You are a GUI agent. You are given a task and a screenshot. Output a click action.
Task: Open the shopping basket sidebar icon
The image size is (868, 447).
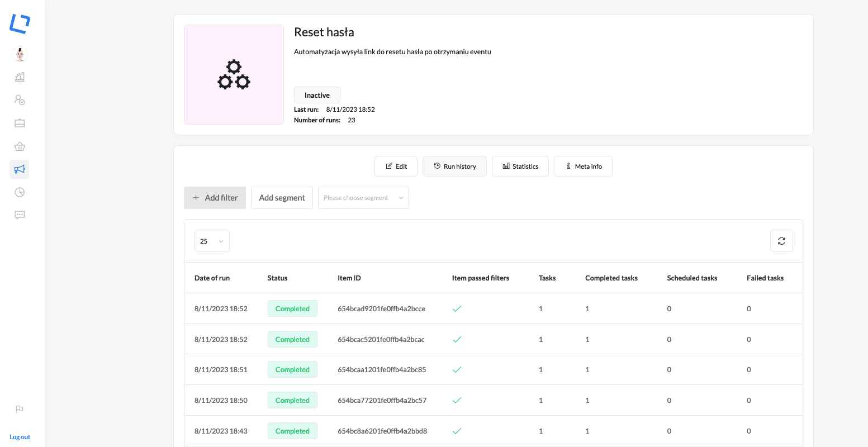tap(20, 146)
